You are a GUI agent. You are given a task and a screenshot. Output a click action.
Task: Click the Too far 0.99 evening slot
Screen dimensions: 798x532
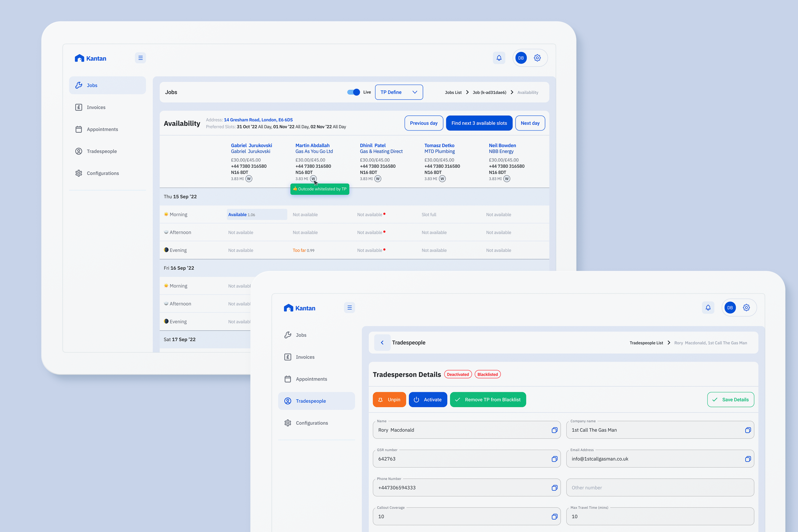pyautogui.click(x=304, y=251)
